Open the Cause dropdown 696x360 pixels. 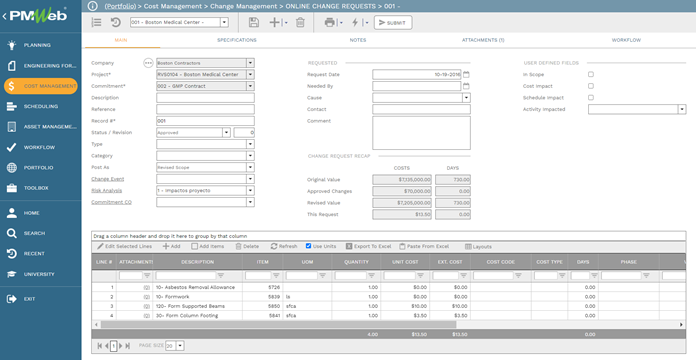pos(466,98)
